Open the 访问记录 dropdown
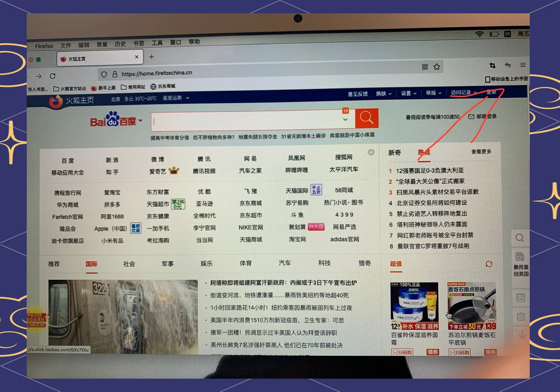 pyautogui.click(x=464, y=92)
